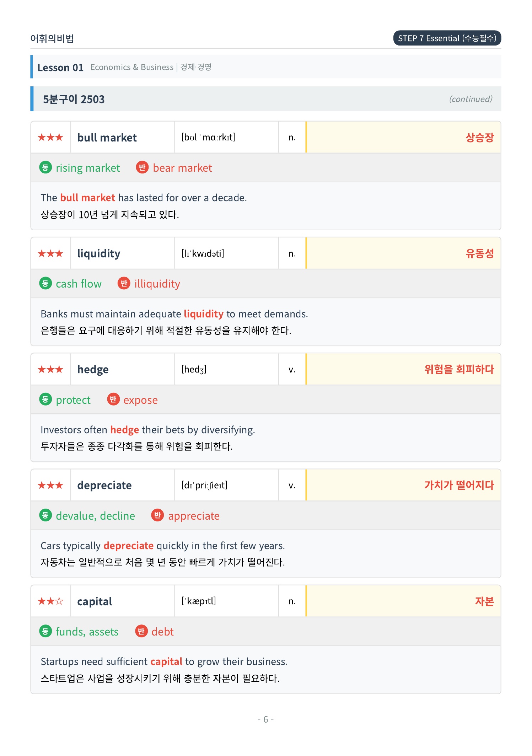Click the STEP 7 Essential badge
The height and width of the screenshot is (756, 532).
tap(447, 38)
